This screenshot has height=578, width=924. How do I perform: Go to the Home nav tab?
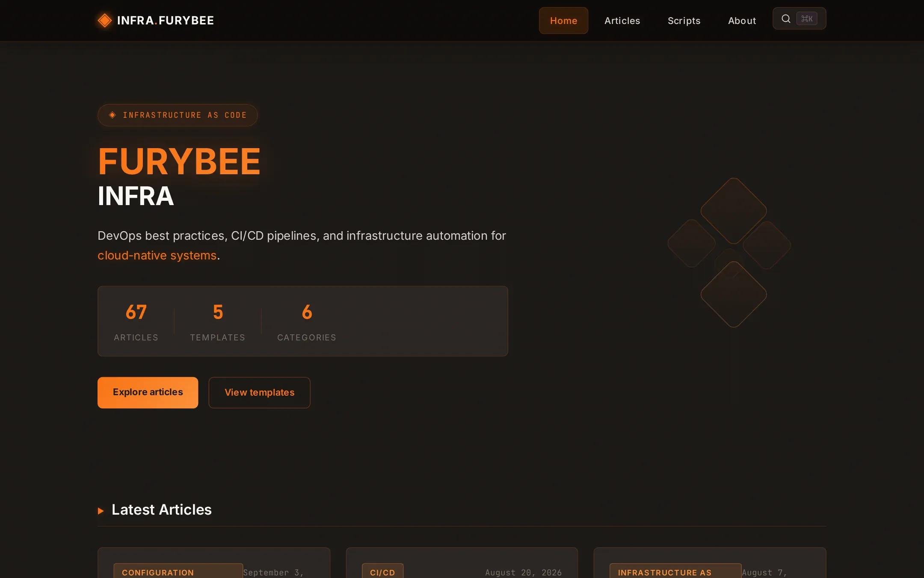point(563,21)
